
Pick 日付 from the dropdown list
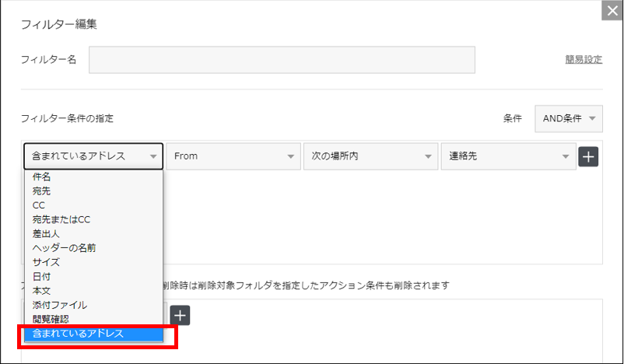[x=42, y=276]
